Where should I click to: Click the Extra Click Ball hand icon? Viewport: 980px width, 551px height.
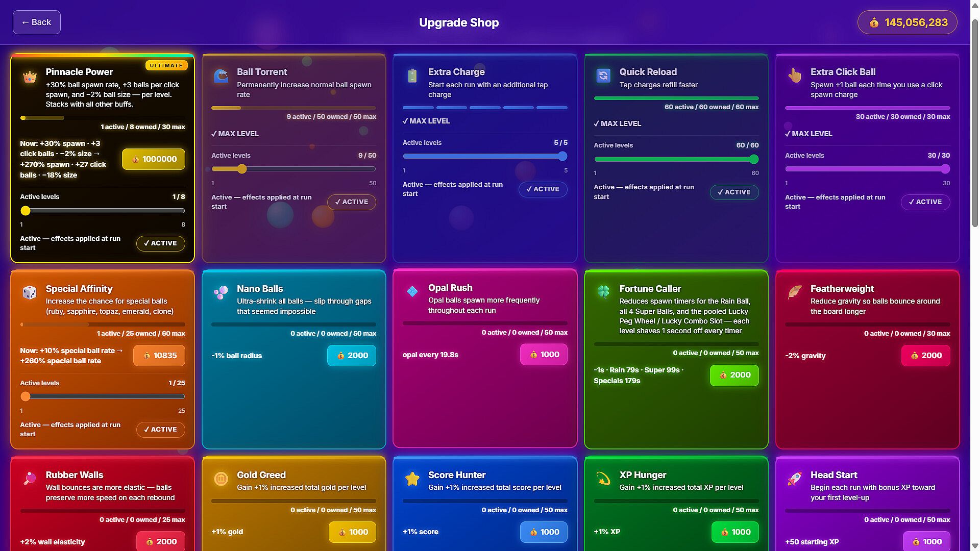(x=795, y=76)
